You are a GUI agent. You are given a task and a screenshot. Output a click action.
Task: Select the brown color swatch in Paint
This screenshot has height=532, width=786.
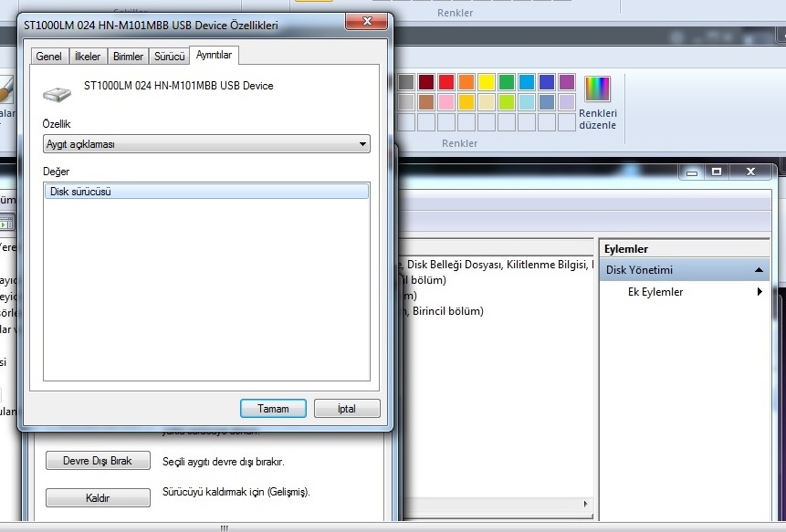(426, 102)
